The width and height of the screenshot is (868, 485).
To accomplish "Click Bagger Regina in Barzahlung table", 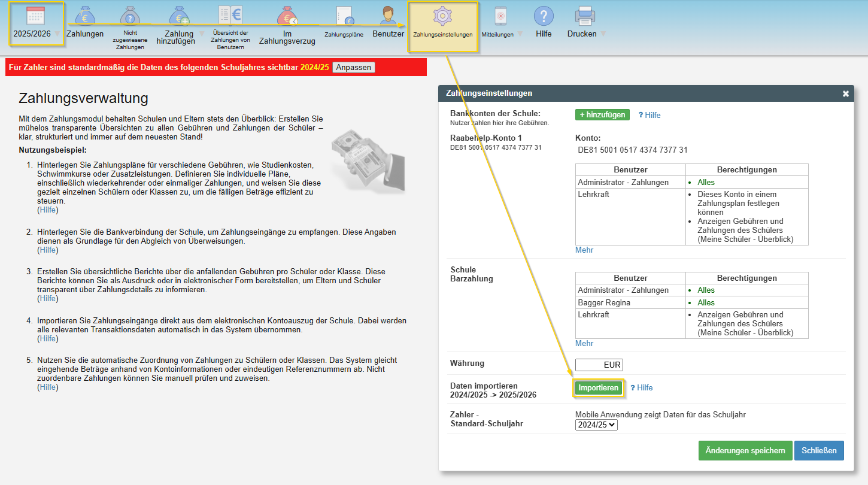I will click(604, 302).
